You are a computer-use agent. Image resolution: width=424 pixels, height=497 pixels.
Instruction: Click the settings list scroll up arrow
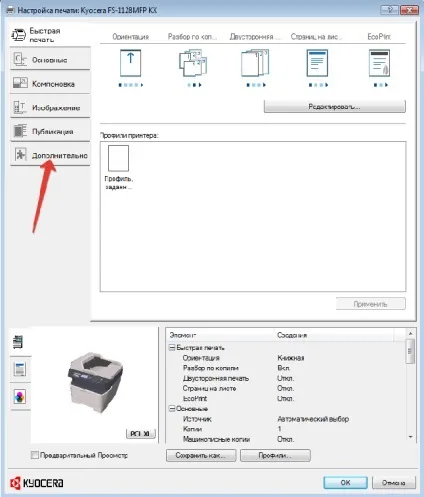tap(410, 333)
